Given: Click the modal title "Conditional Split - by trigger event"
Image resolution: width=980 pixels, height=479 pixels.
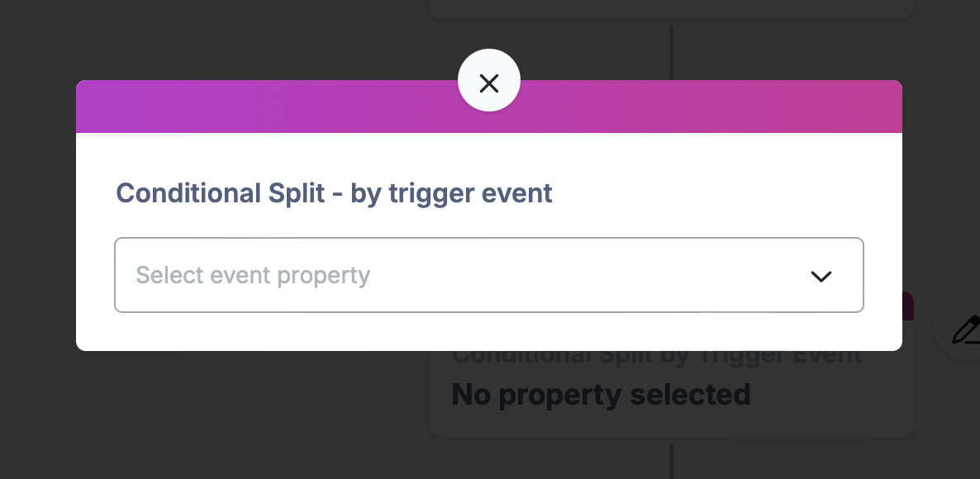Looking at the screenshot, I should [334, 193].
